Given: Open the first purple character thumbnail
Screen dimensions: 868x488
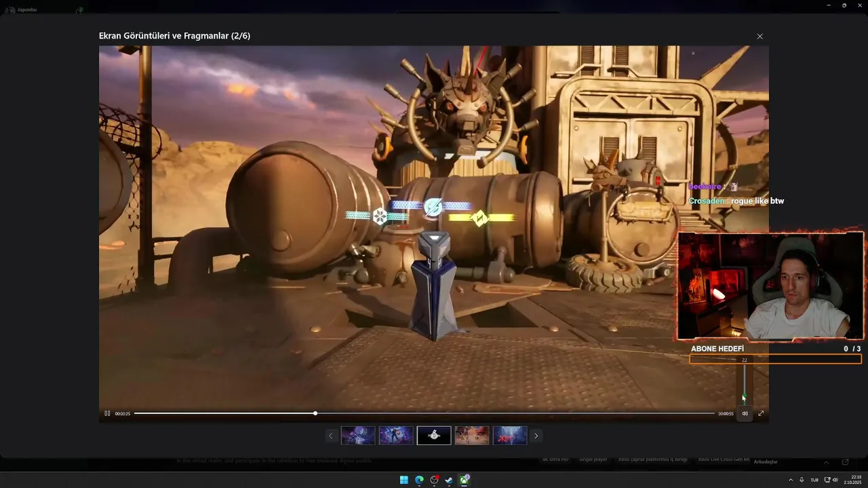Looking at the screenshot, I should [x=358, y=435].
